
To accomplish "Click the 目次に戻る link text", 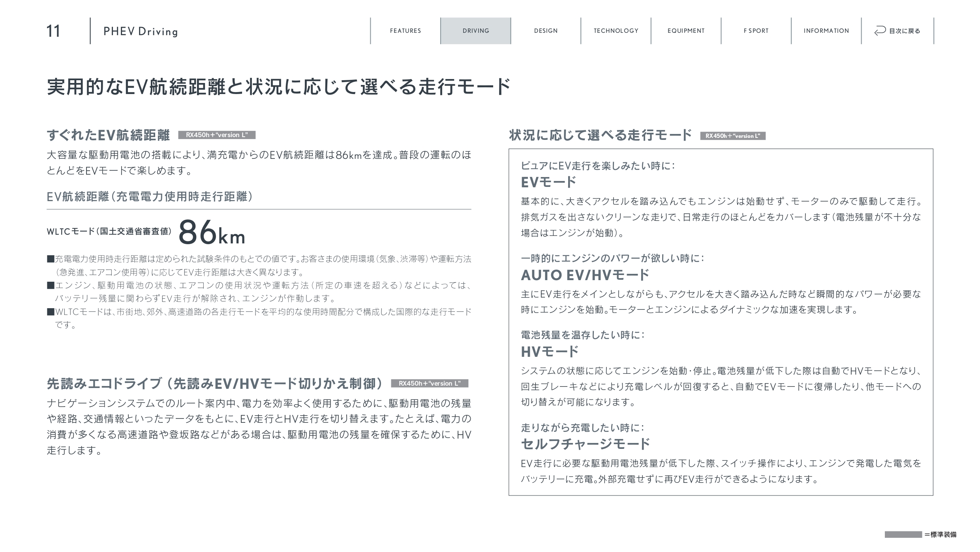I will (x=905, y=31).
